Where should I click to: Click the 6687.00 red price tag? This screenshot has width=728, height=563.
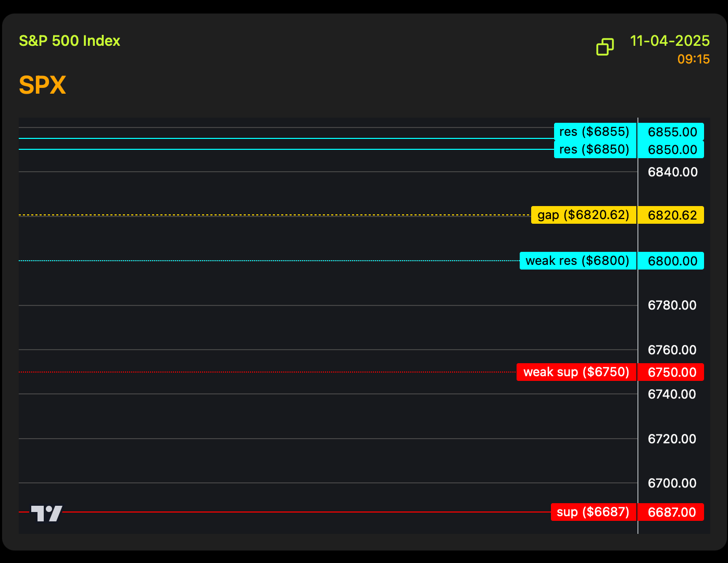click(672, 512)
